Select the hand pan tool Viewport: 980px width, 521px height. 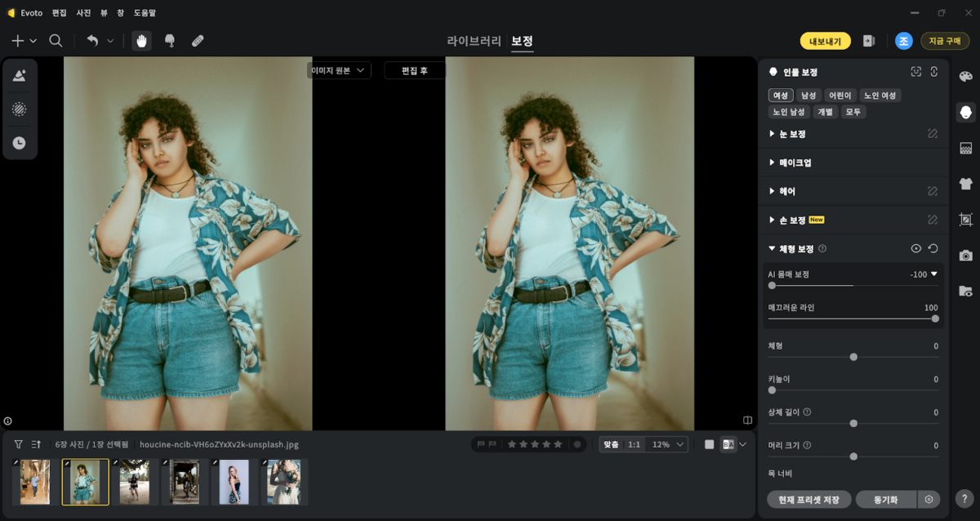(x=142, y=41)
